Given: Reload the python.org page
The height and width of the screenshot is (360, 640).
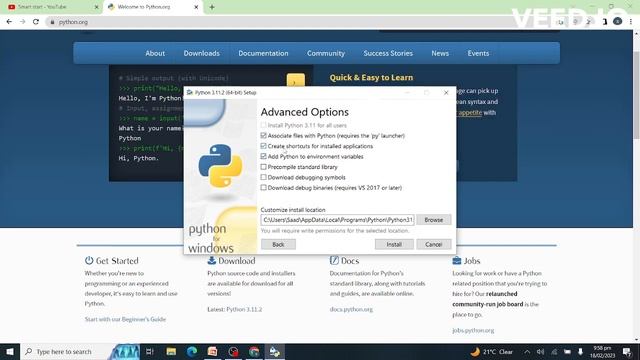Looking at the screenshot, I should [36, 22].
